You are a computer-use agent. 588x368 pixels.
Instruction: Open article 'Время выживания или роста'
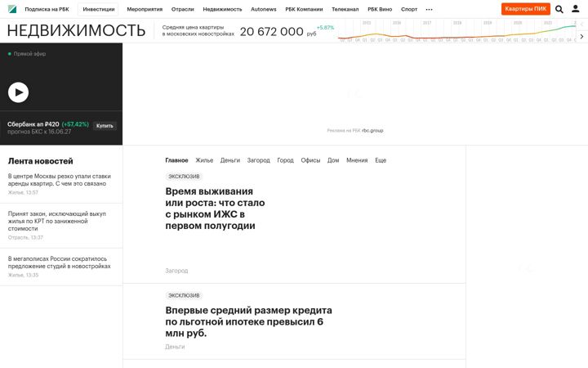pos(215,209)
